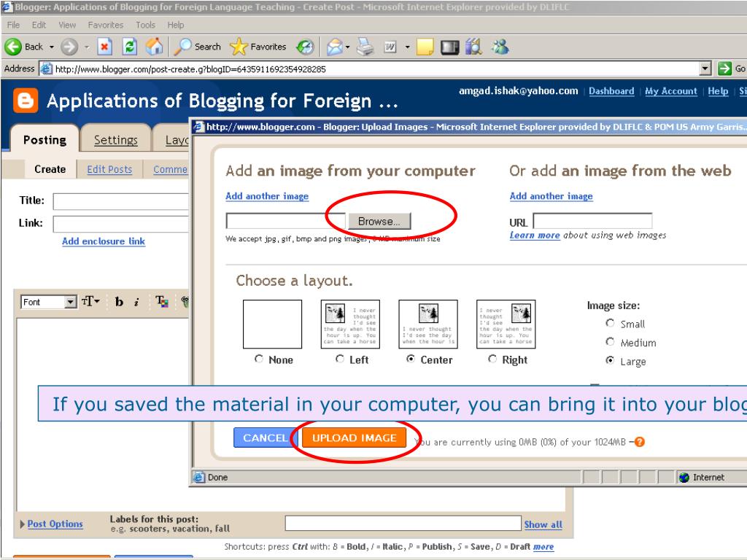Click the Internet zone globe icon
This screenshot has height=560, width=747.
coord(684,477)
